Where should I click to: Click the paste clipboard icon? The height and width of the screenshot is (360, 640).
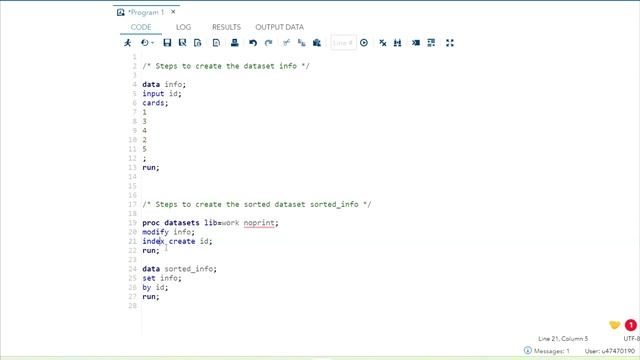(317, 43)
